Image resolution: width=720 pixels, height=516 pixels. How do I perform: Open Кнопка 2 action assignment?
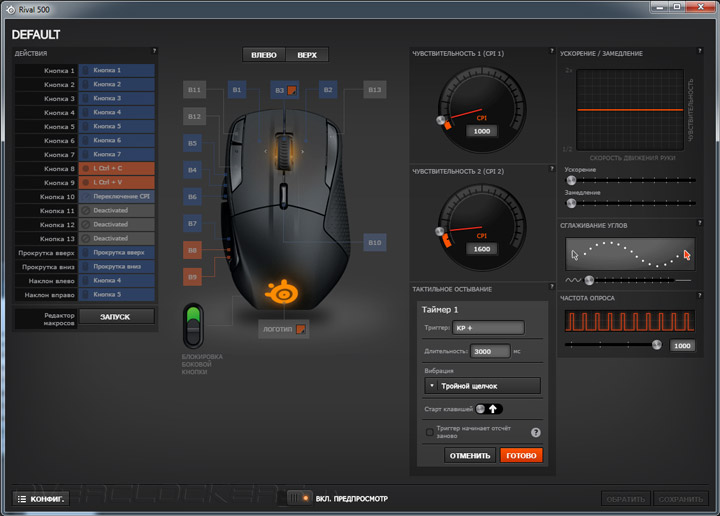click(x=116, y=84)
